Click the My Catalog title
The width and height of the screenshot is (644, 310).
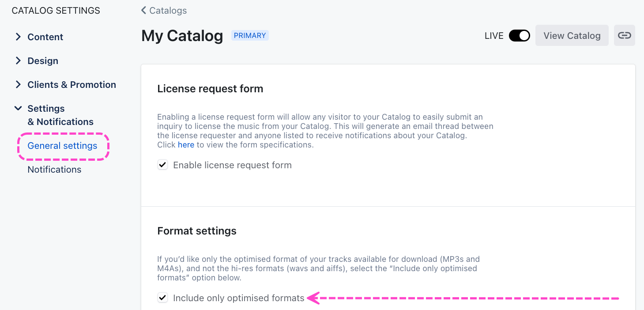[182, 36]
